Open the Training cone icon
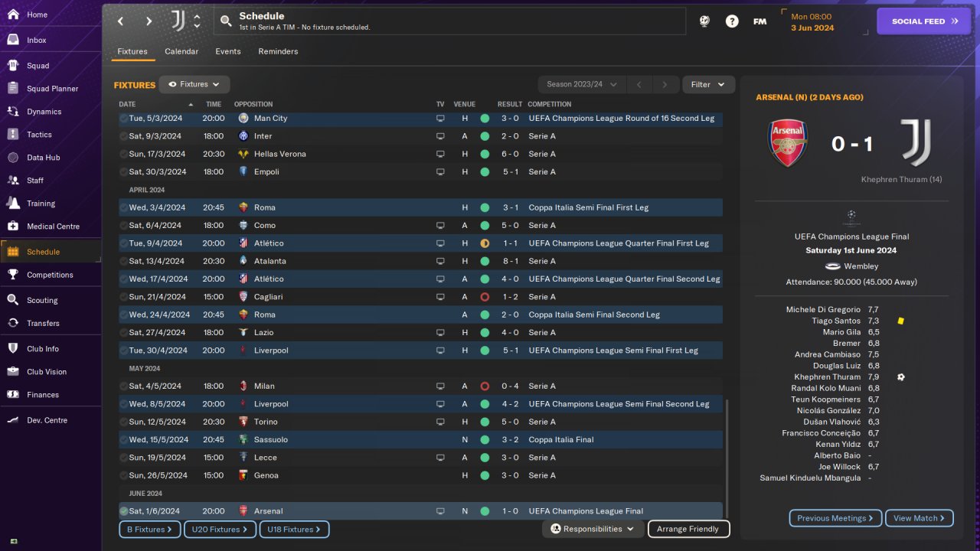 click(x=13, y=204)
